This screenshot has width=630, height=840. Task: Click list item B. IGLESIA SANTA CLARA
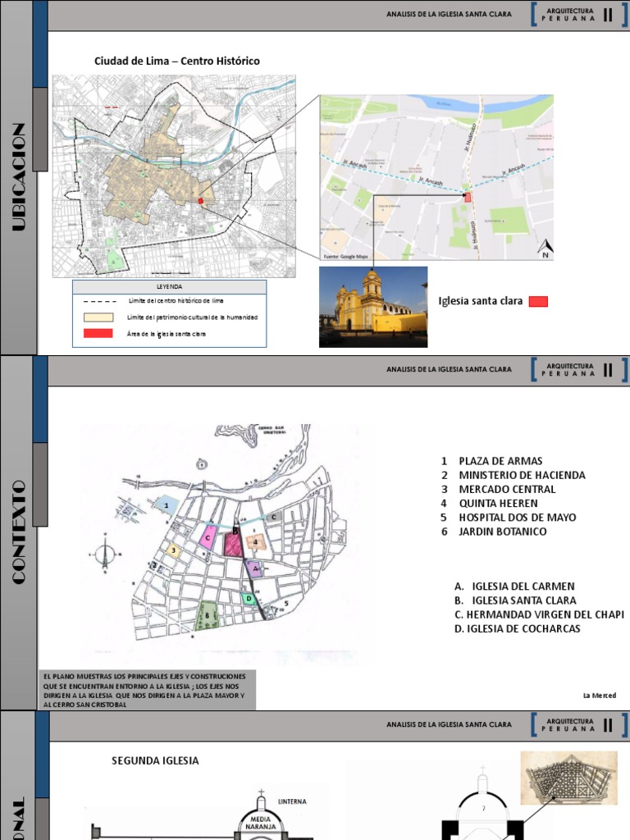coord(515,600)
